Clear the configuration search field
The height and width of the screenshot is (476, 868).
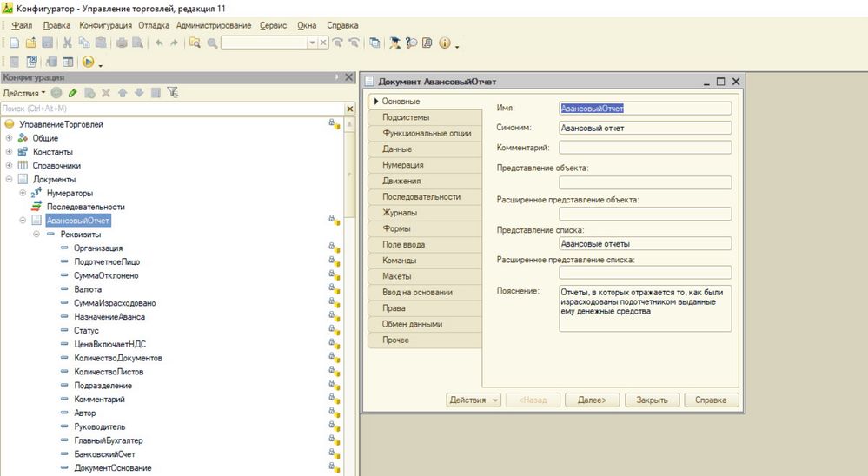pyautogui.click(x=350, y=109)
